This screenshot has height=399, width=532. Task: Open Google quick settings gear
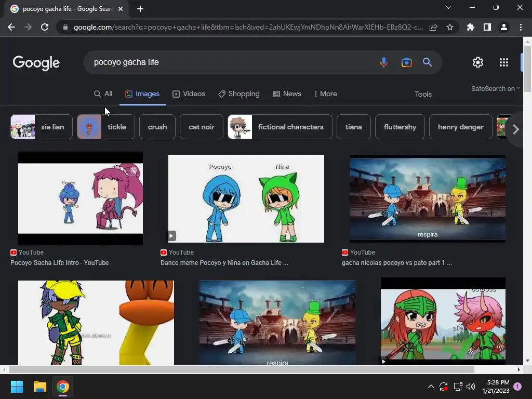[x=478, y=62]
